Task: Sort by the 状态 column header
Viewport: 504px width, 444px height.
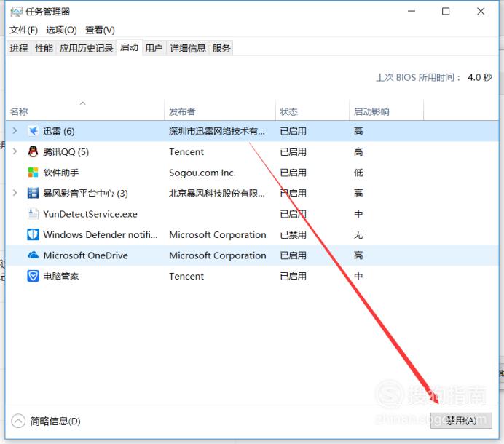Action: click(312, 111)
